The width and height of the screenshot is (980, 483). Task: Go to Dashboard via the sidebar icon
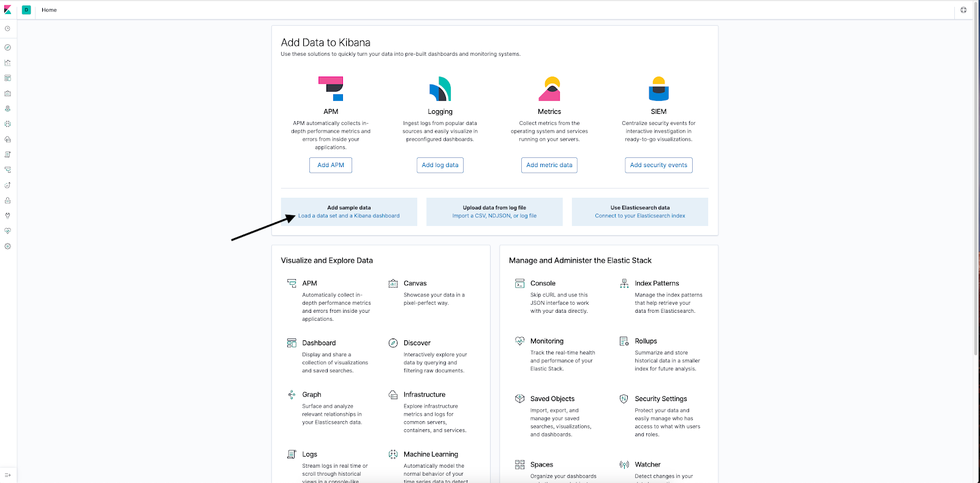pyautogui.click(x=7, y=78)
